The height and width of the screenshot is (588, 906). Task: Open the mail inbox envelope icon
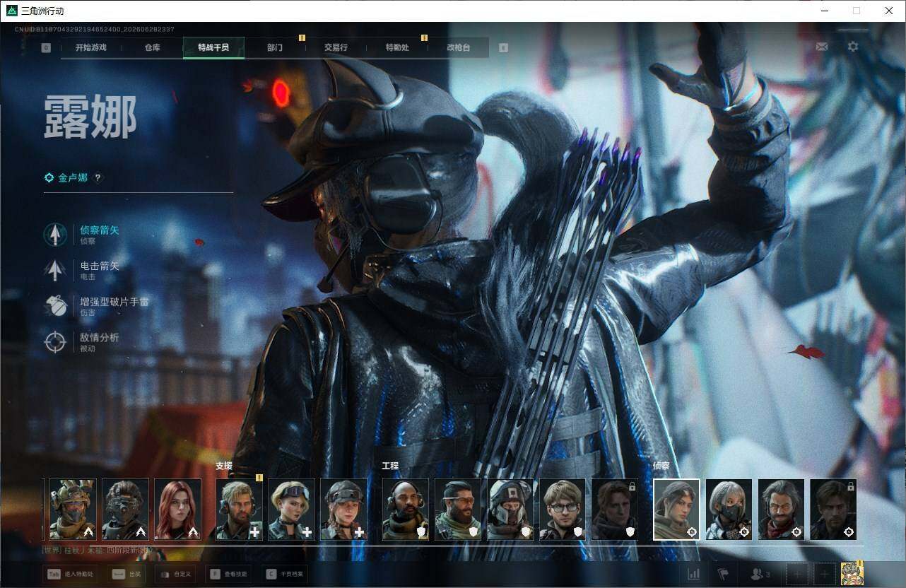click(x=821, y=47)
